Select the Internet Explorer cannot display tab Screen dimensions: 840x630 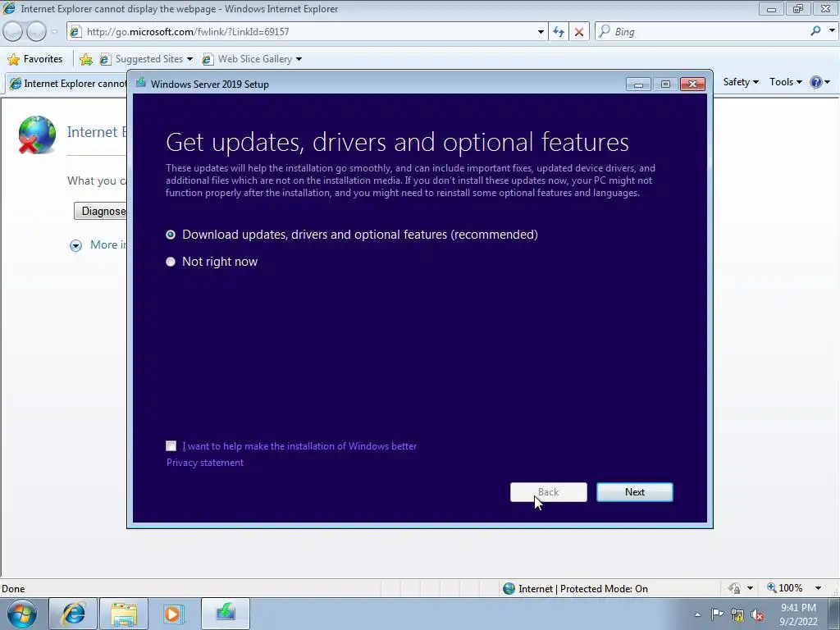click(x=67, y=84)
